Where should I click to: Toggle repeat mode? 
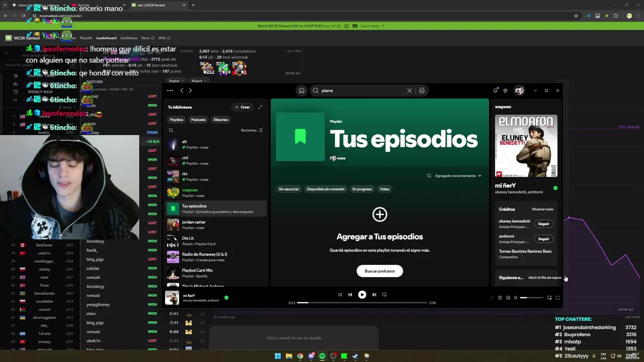click(384, 295)
